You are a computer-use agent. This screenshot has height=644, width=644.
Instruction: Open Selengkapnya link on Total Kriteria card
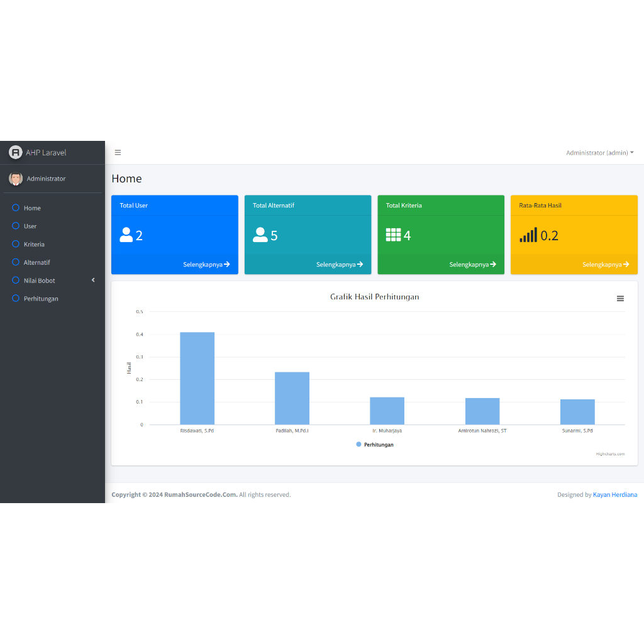(473, 265)
